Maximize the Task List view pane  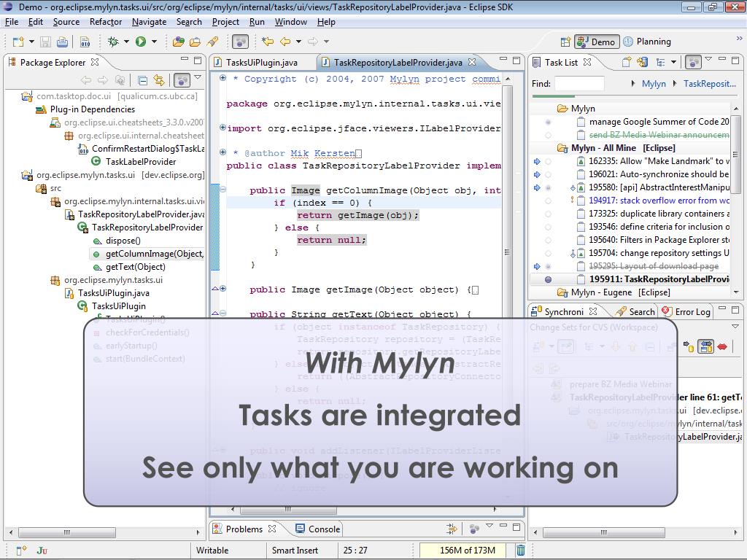[x=735, y=60]
